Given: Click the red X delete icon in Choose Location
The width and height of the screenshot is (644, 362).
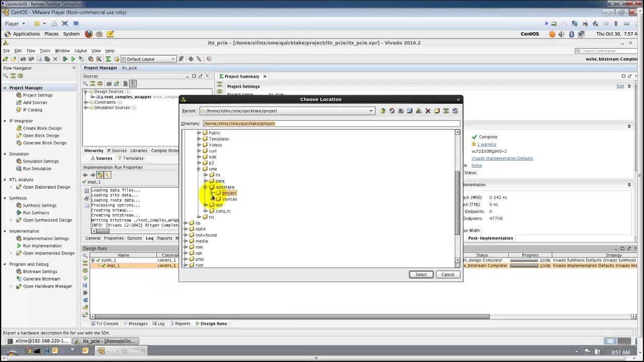Looking at the screenshot, I should click(428, 111).
